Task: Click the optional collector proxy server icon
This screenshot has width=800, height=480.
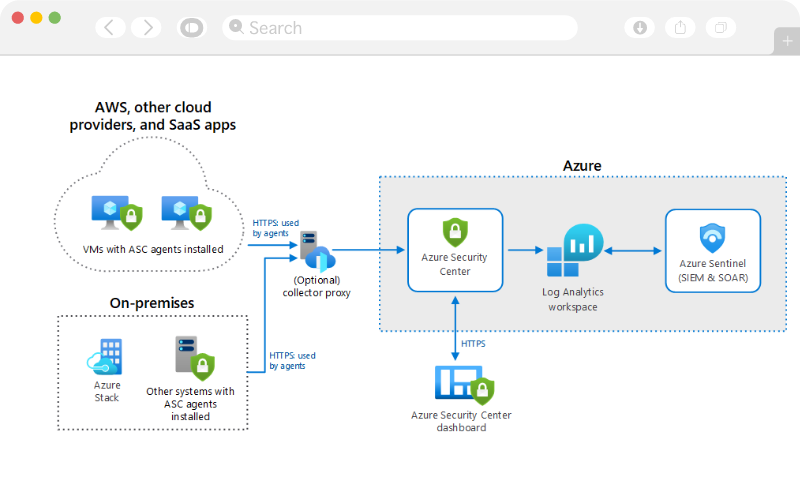Action: point(316,251)
